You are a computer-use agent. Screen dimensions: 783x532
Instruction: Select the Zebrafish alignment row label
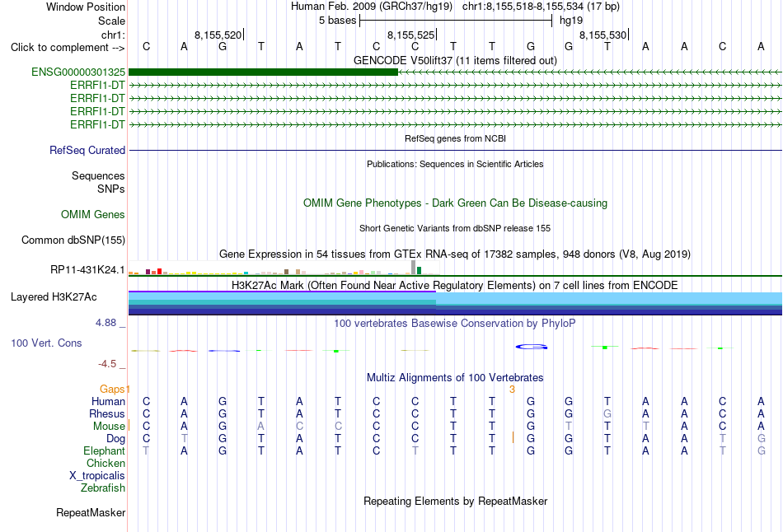(x=103, y=488)
